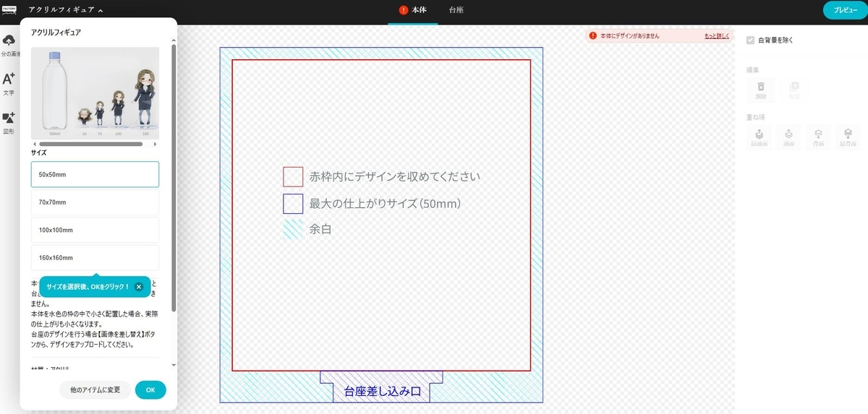Click the サイズ heading in the panel
The height and width of the screenshot is (414, 868).
[x=39, y=153]
